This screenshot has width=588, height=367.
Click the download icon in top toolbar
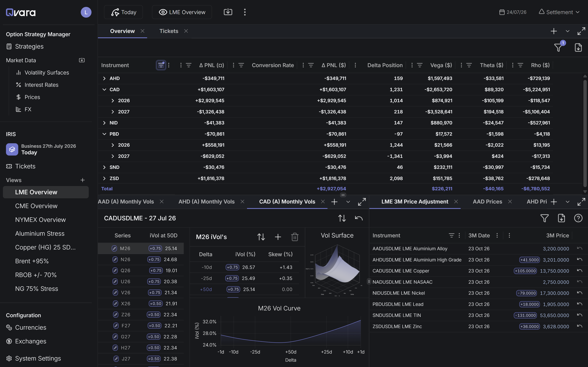228,12
